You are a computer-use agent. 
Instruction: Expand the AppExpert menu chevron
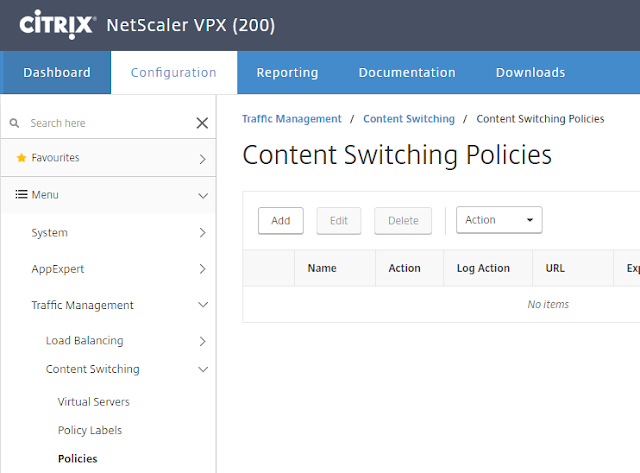point(202,269)
